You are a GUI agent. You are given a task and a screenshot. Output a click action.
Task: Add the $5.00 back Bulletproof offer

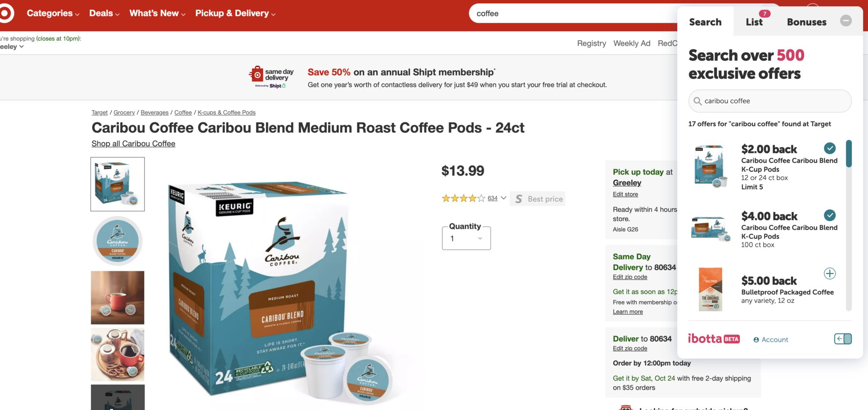[x=830, y=273]
